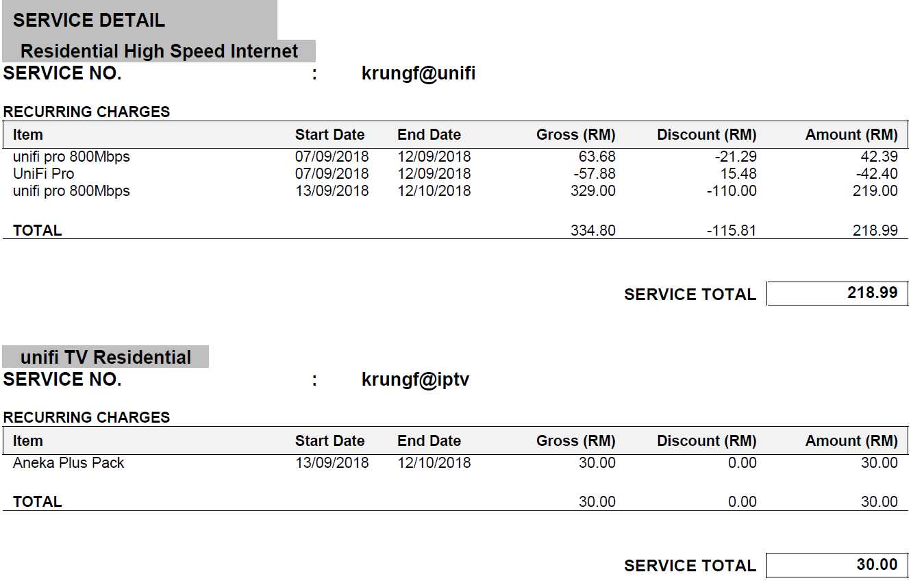Click end date in UniFi Pro row
The width and height of the screenshot is (924, 585).
[434, 174]
